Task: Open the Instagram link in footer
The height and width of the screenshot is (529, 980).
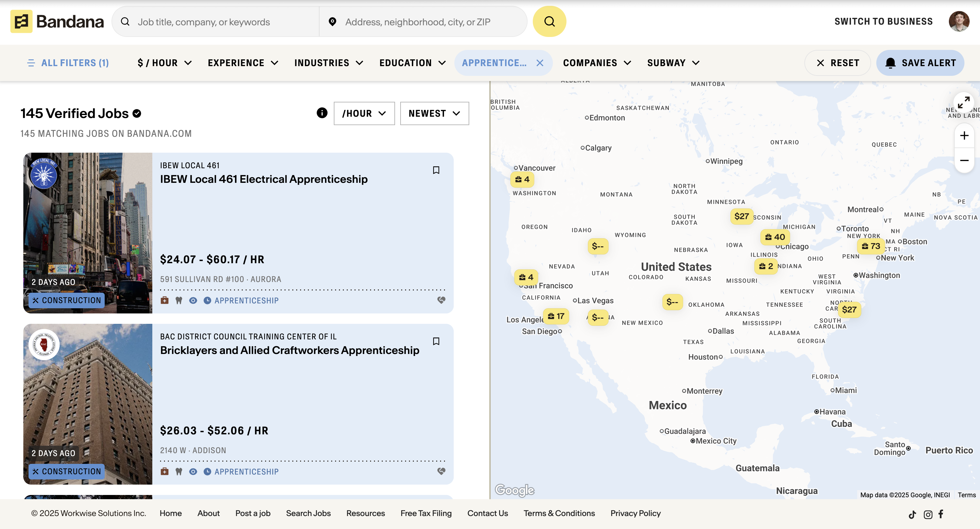Action: 927,514
